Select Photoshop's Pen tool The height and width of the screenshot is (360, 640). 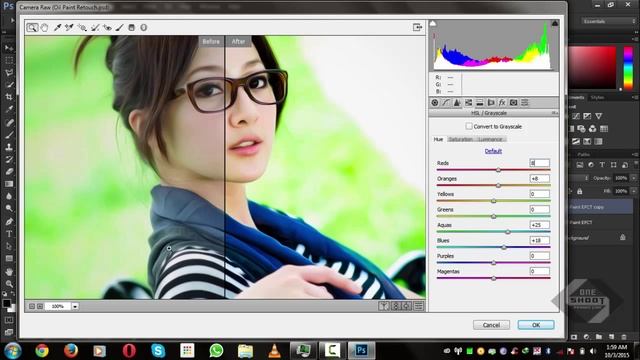pyautogui.click(x=9, y=222)
